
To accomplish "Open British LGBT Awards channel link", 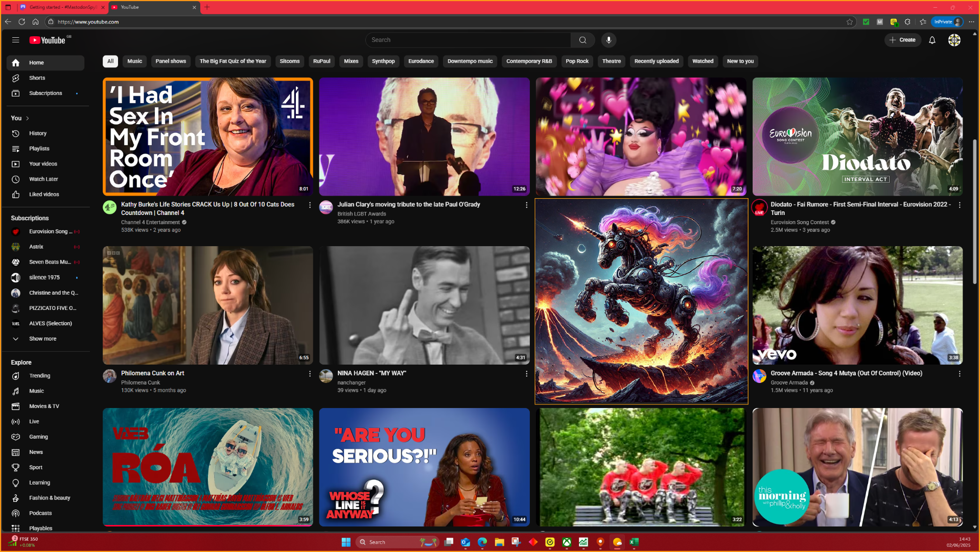I will coord(362,214).
